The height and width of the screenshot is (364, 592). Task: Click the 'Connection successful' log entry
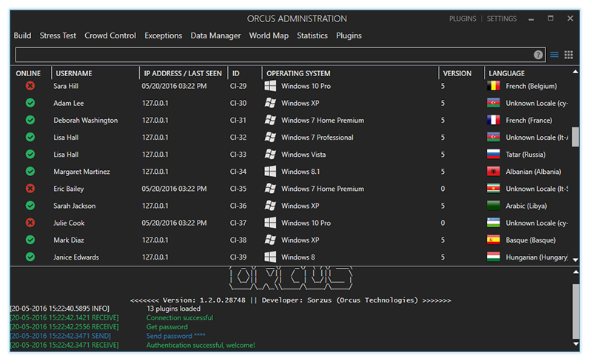[180, 317]
